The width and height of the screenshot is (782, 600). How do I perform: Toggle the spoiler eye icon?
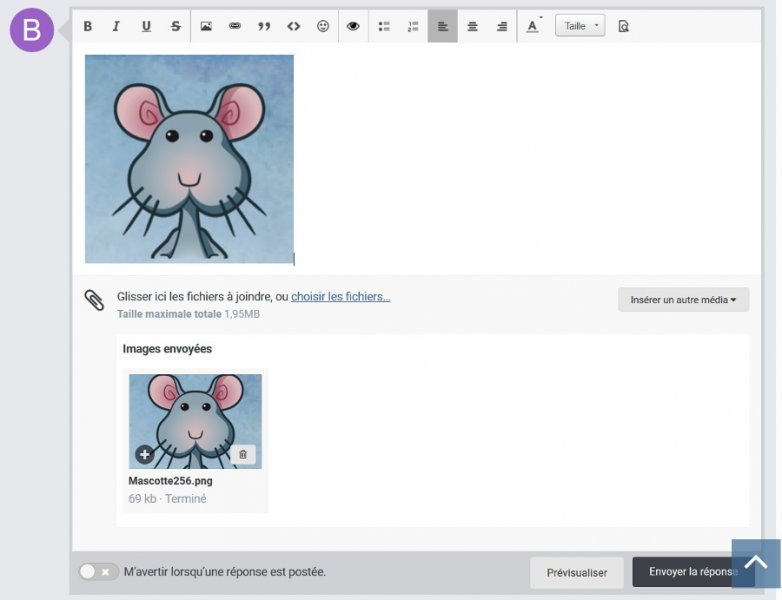353,26
